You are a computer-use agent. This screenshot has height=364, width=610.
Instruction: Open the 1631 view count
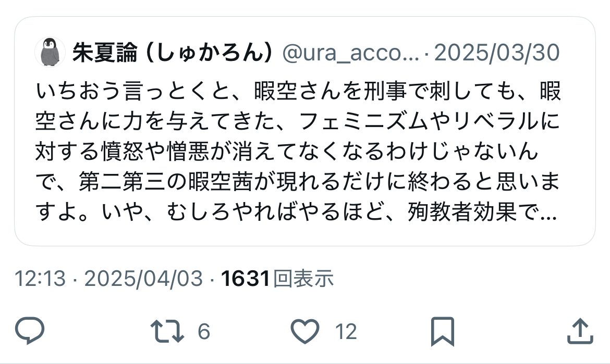coord(246,279)
